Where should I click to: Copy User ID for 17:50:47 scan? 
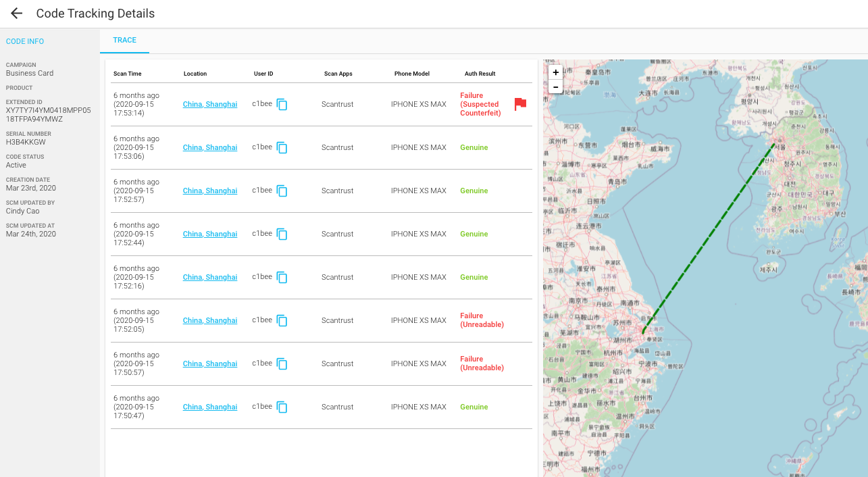tap(282, 407)
